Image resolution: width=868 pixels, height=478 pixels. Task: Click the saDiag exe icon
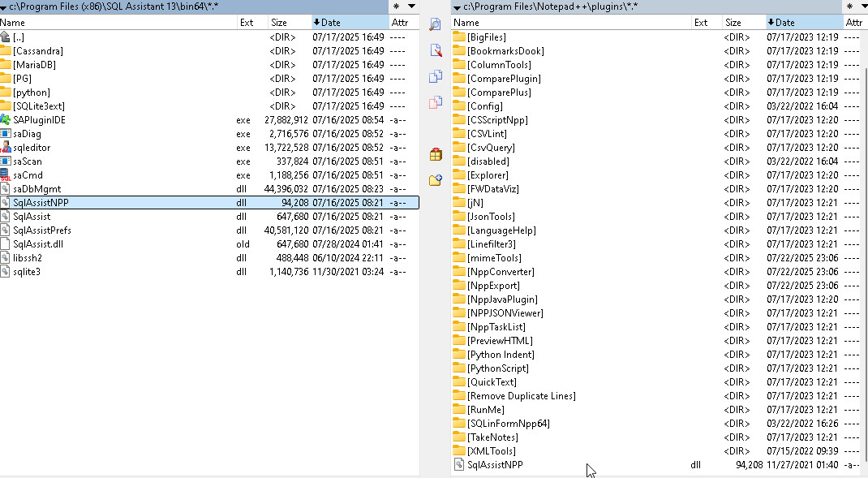(x=6, y=133)
